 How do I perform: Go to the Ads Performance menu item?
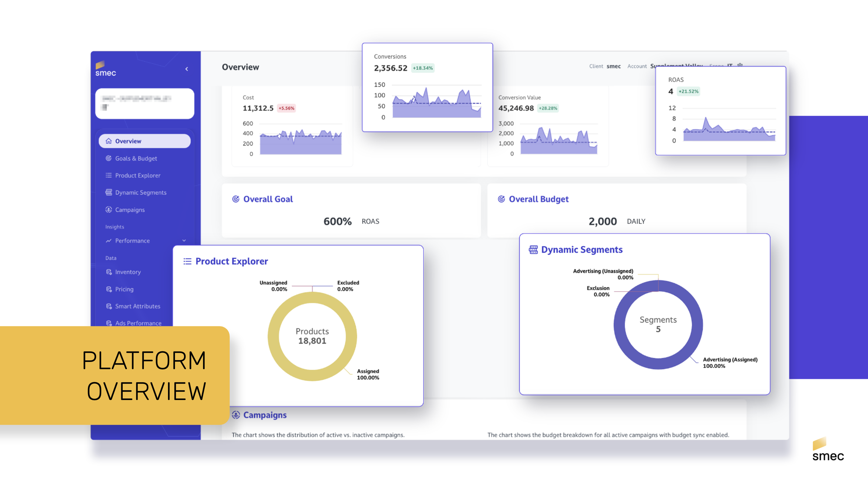[138, 323]
